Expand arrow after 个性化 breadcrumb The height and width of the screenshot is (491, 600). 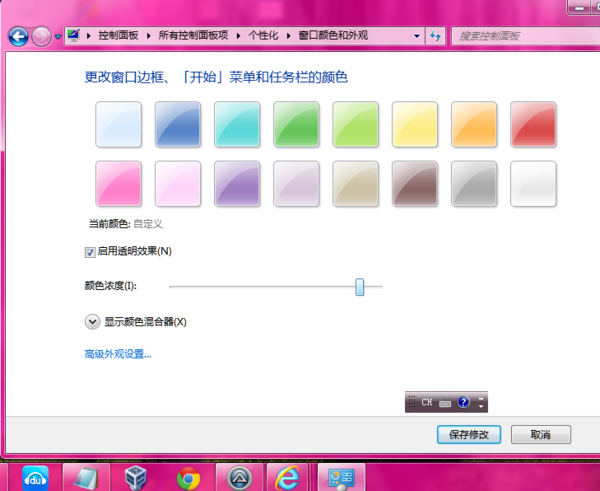pos(289,36)
